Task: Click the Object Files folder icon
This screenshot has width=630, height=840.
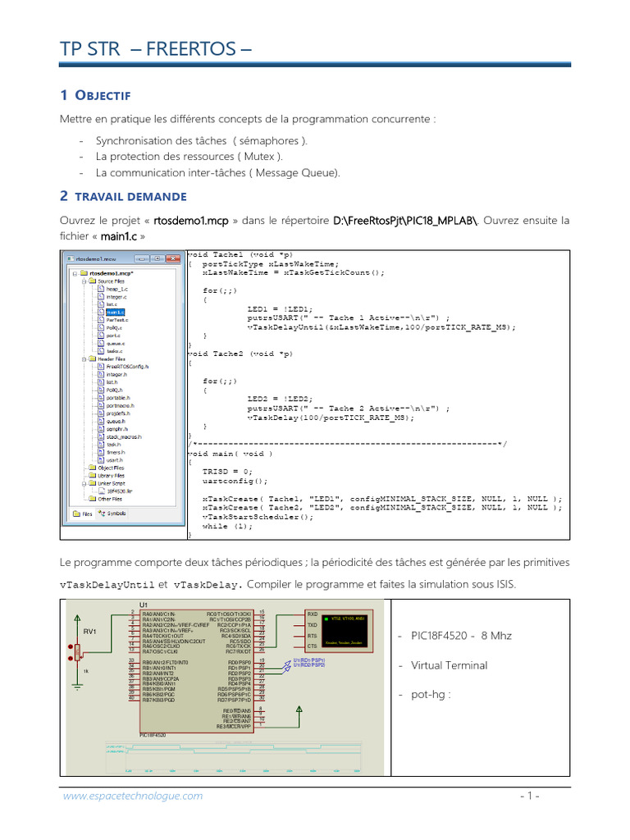Action: [92, 468]
